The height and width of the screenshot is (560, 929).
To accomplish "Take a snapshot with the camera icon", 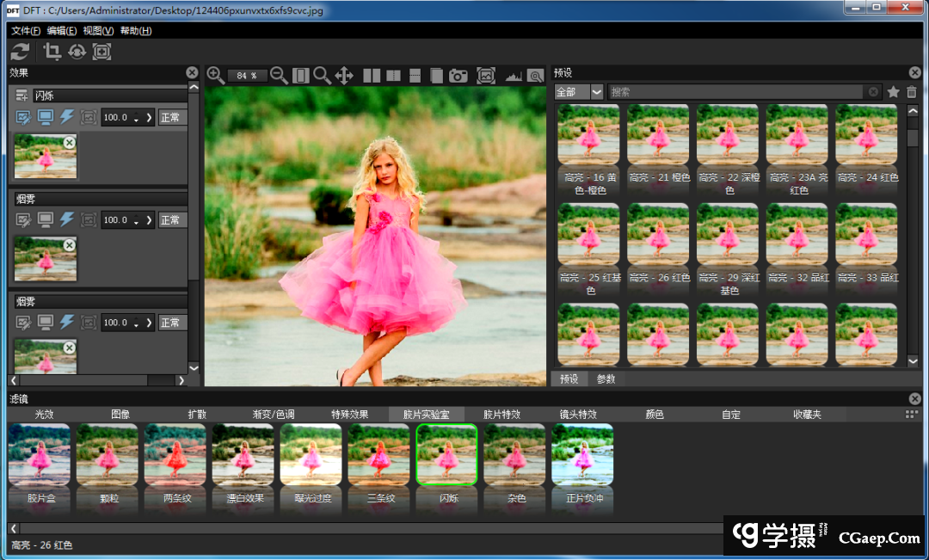I will tap(458, 76).
